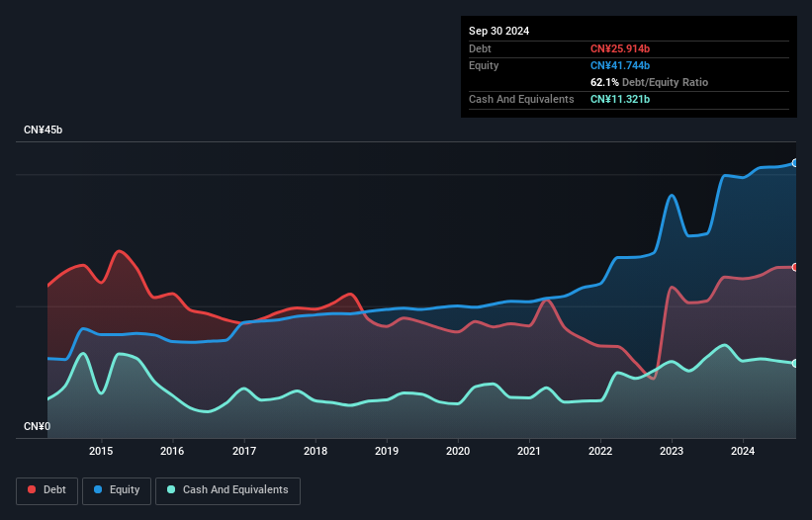This screenshot has width=812, height=520.
Task: Select the red Debt endpoint marker
Action: 795,268
